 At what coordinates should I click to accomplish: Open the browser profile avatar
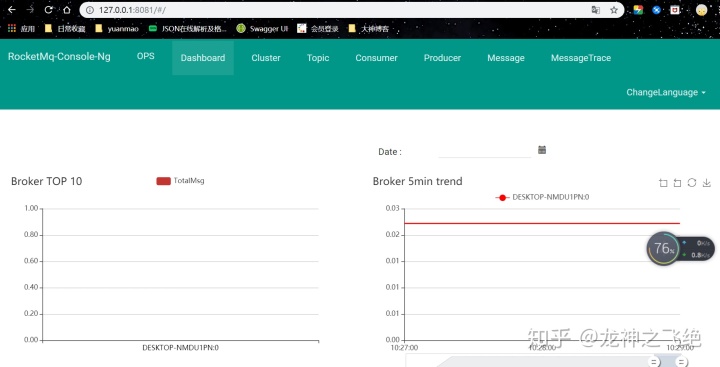[x=701, y=10]
